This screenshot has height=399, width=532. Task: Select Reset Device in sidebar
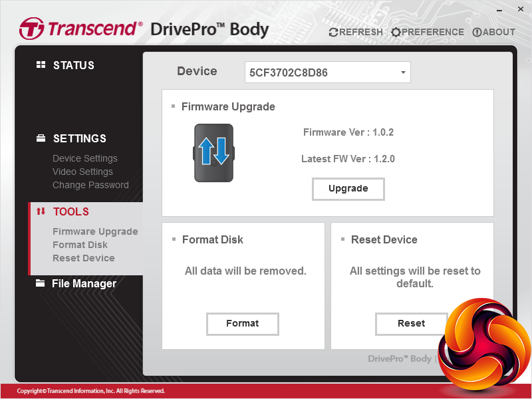(84, 258)
